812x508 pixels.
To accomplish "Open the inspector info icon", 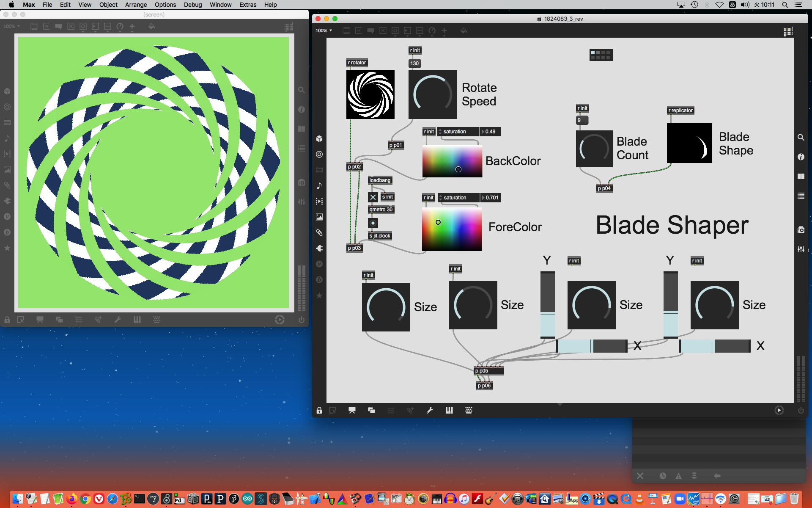I will pyautogui.click(x=801, y=157).
